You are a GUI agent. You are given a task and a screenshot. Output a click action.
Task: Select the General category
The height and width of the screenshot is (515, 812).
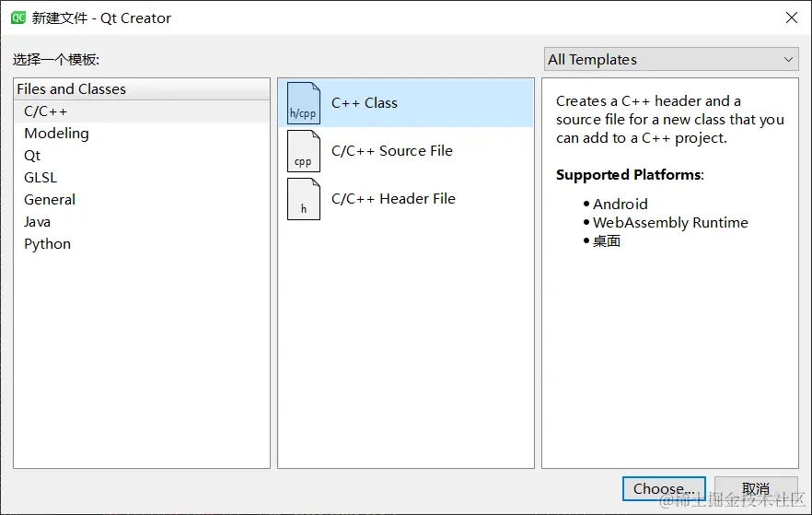(x=50, y=200)
